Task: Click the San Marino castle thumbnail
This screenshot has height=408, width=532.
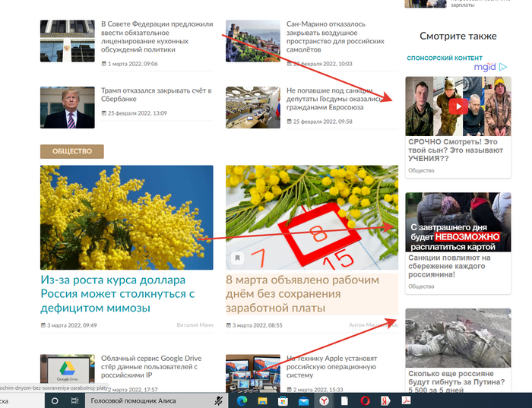Action: 253,41
